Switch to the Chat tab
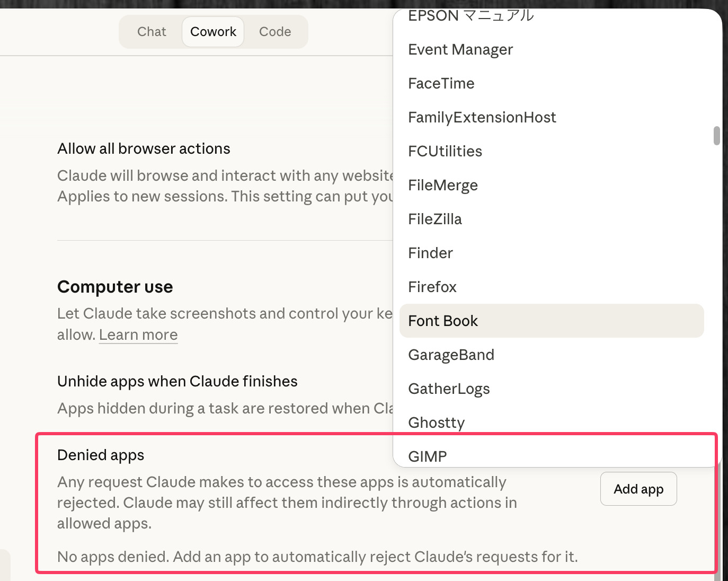This screenshot has height=581, width=728. [x=152, y=31]
